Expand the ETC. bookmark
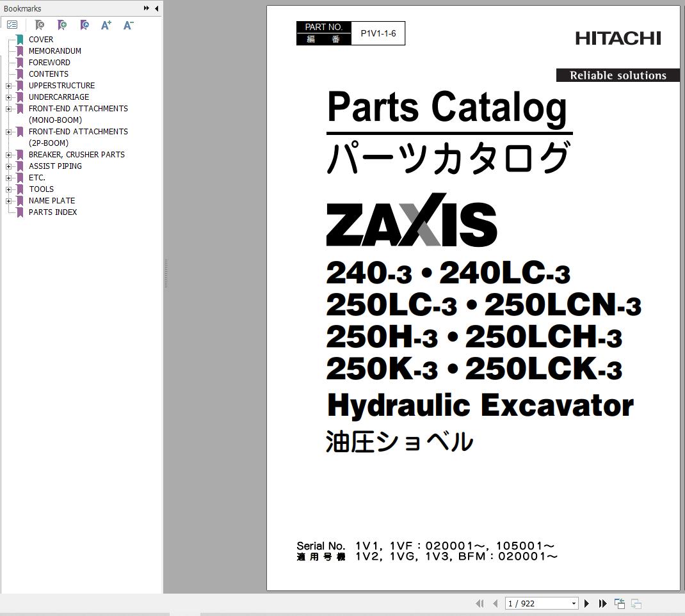 (x=8, y=178)
